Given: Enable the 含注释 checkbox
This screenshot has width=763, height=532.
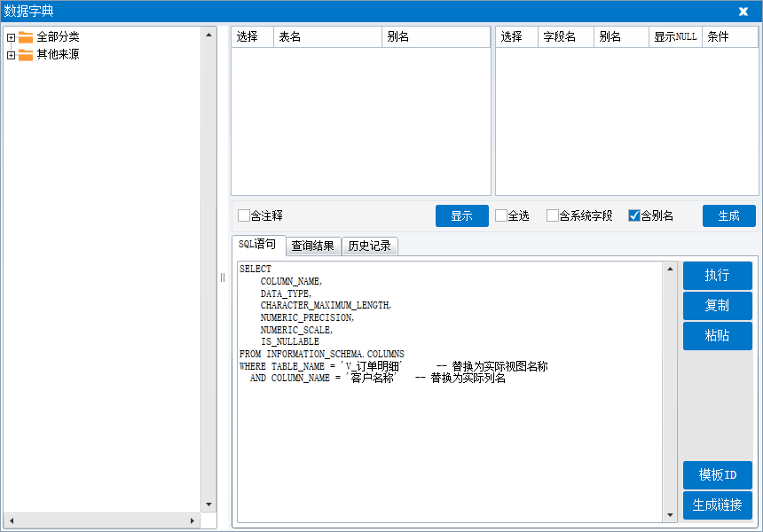Looking at the screenshot, I should [243, 215].
